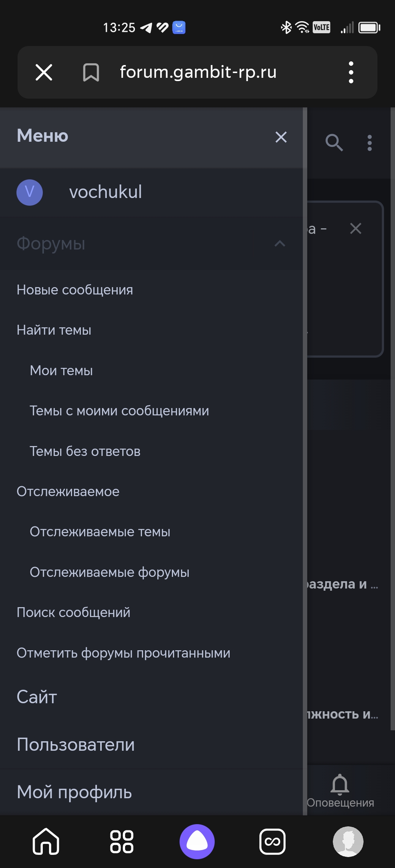The height and width of the screenshot is (868, 395).
Task: Open the vochukul account entry
Action: pos(105,192)
